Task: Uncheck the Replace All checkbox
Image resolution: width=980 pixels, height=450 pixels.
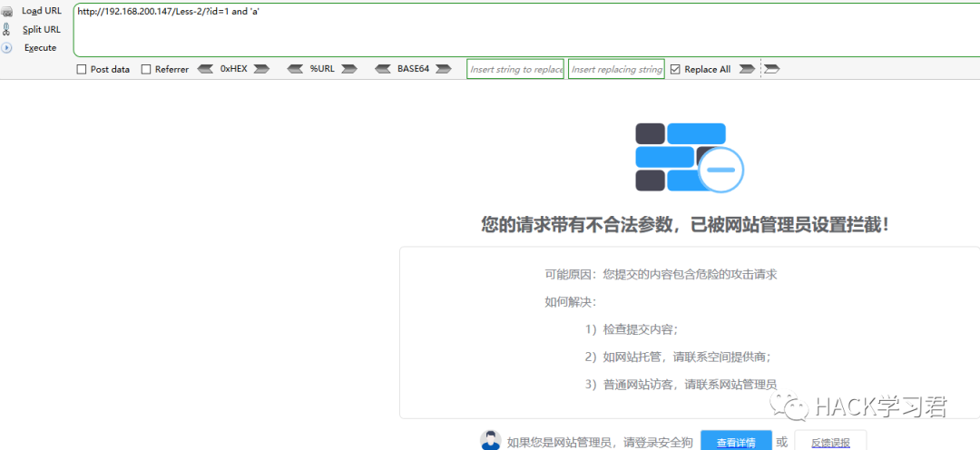Action: pos(675,69)
